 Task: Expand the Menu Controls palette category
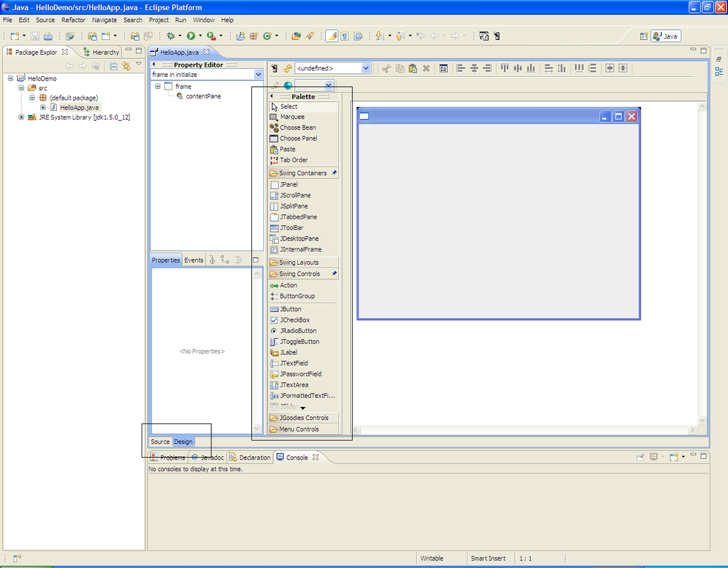[x=303, y=429]
